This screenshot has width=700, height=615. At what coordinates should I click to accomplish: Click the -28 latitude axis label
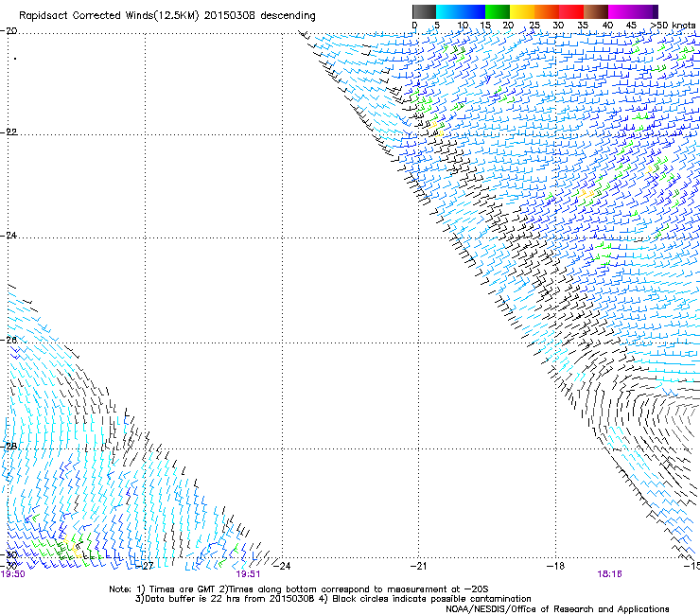(9, 447)
